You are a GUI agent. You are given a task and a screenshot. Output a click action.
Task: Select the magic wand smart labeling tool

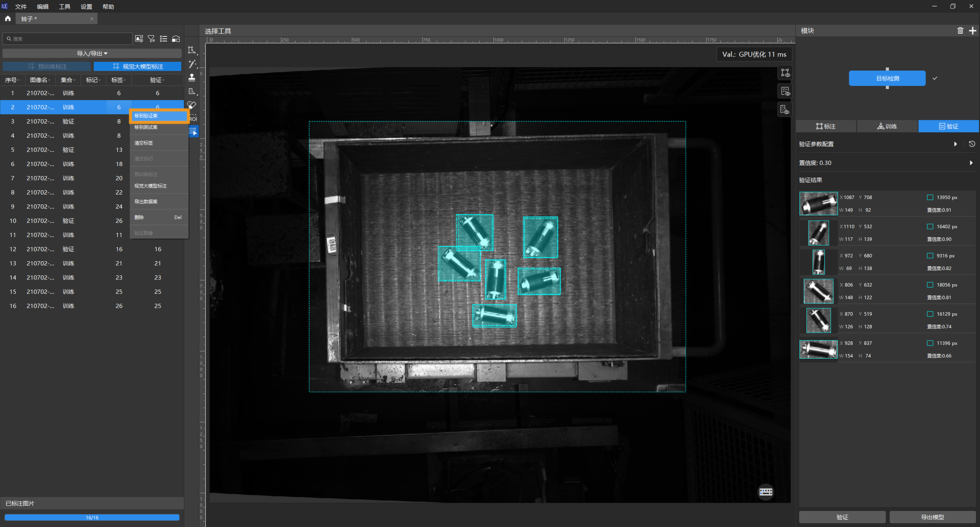[x=192, y=64]
